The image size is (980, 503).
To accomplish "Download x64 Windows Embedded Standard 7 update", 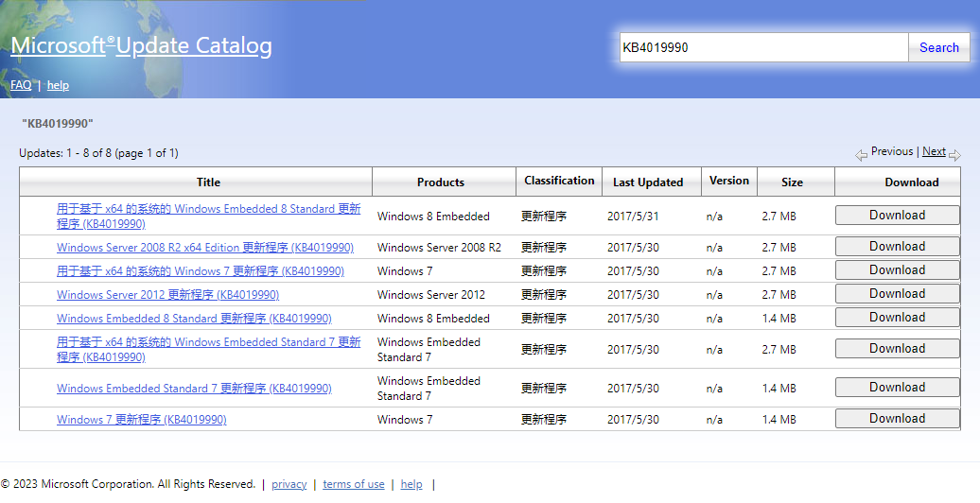I will (897, 349).
